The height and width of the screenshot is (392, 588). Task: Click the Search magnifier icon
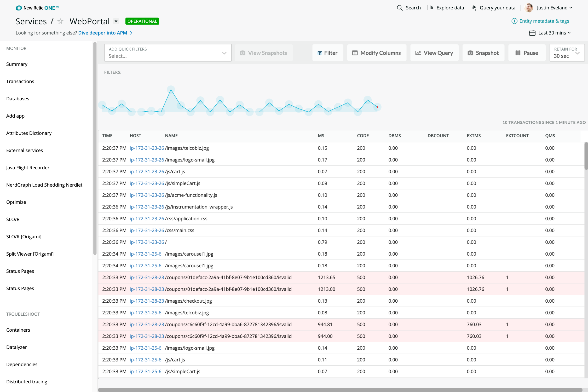click(x=400, y=8)
